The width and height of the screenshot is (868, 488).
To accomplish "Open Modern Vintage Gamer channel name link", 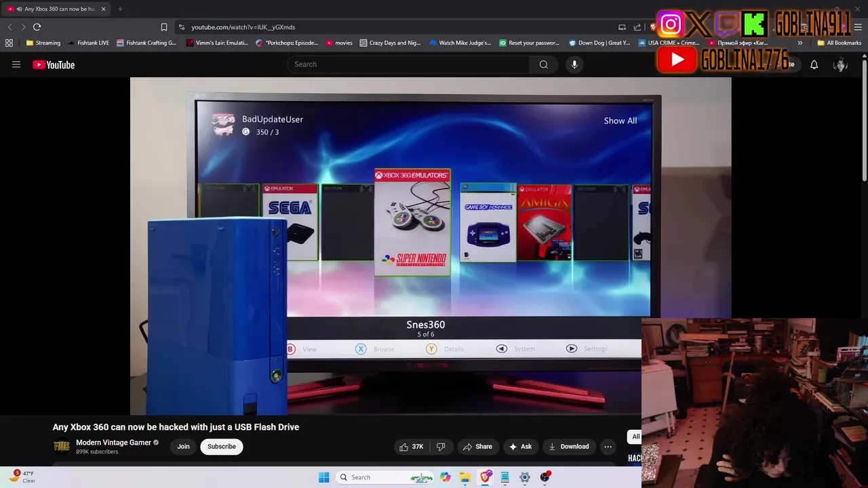I will (113, 443).
